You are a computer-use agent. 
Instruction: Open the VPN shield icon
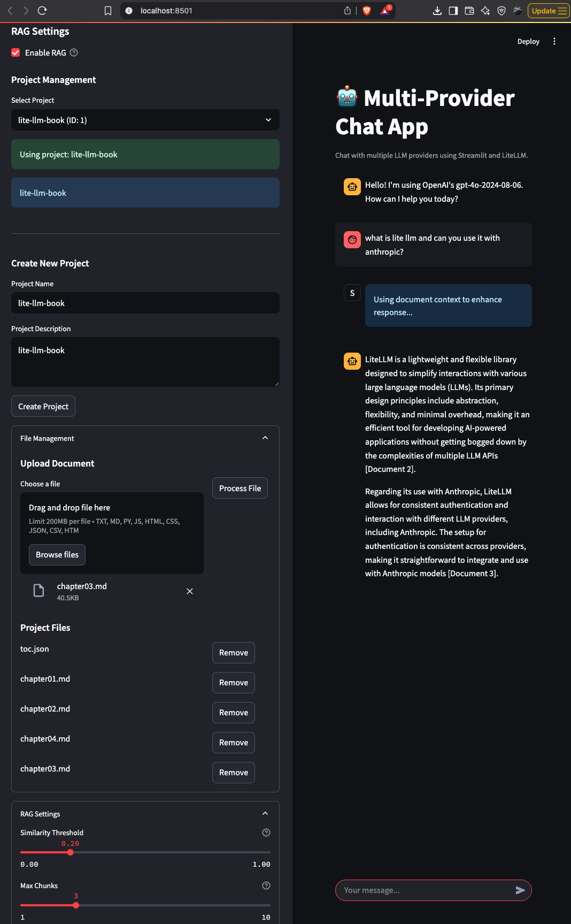click(x=501, y=11)
